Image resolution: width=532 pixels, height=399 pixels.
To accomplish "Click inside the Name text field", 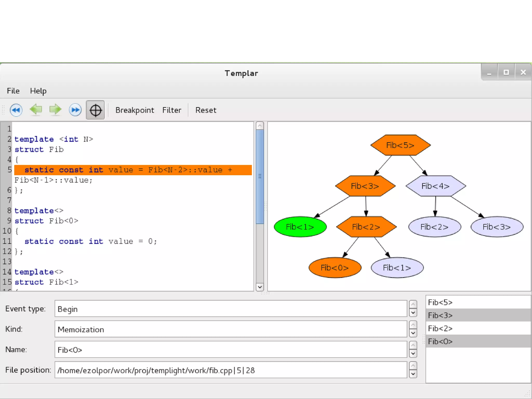I will 230,350.
